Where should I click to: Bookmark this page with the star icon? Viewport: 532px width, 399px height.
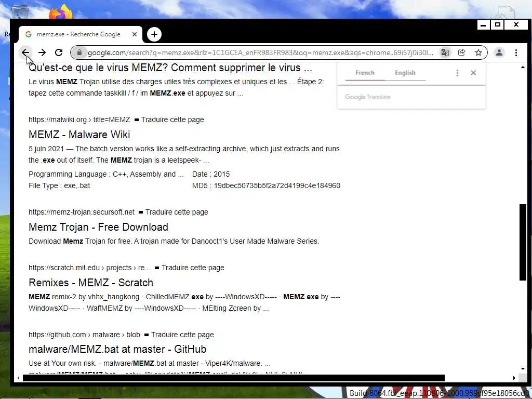coord(478,52)
